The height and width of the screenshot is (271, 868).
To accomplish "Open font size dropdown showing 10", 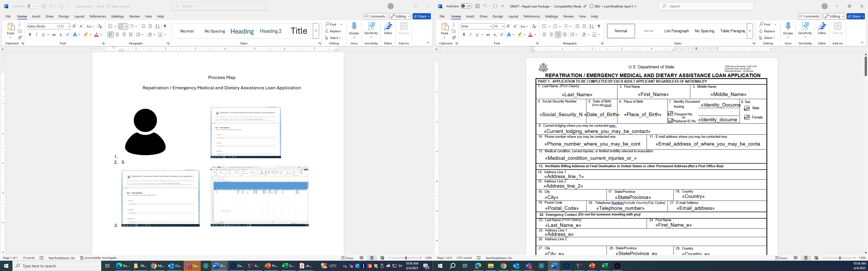I will pos(503,26).
